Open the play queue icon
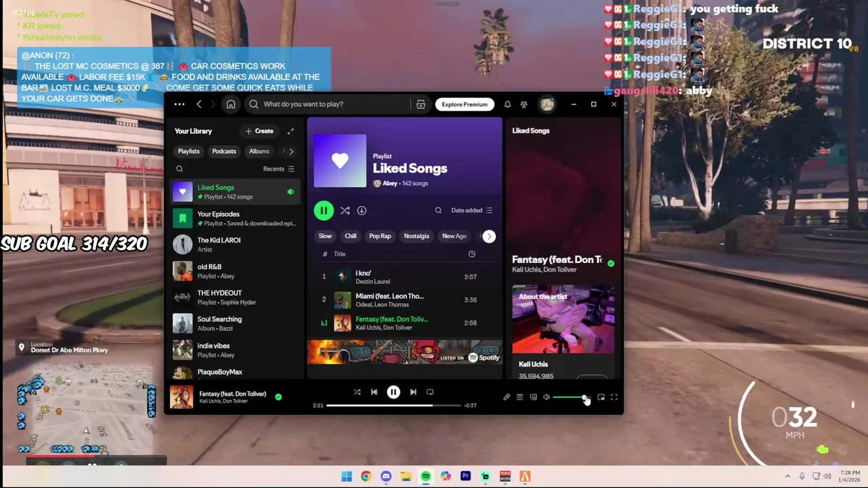This screenshot has height=488, width=868. (x=519, y=397)
